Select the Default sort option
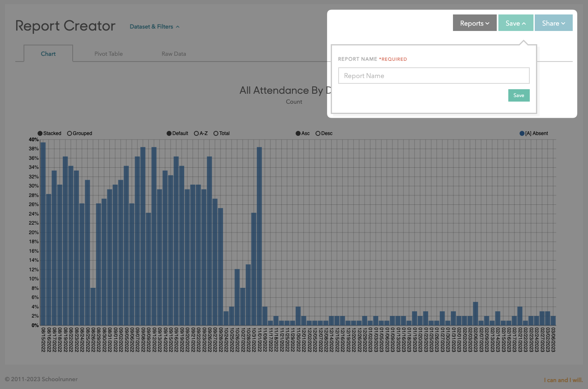Viewport: 588px width, 389px height. [x=169, y=133]
